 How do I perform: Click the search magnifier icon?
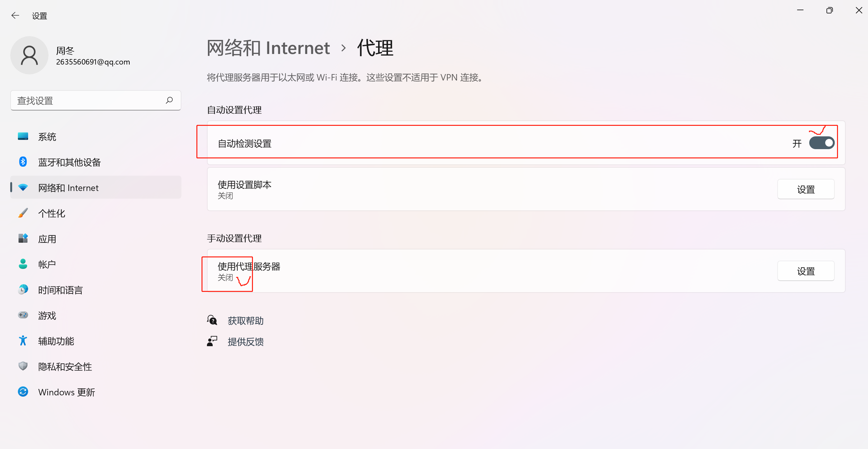pyautogui.click(x=169, y=100)
